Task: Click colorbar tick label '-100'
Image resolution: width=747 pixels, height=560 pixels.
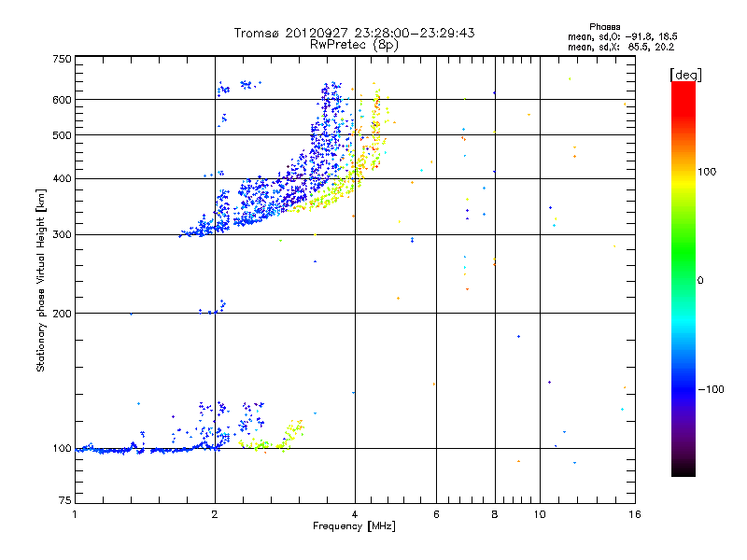Action: [712, 389]
